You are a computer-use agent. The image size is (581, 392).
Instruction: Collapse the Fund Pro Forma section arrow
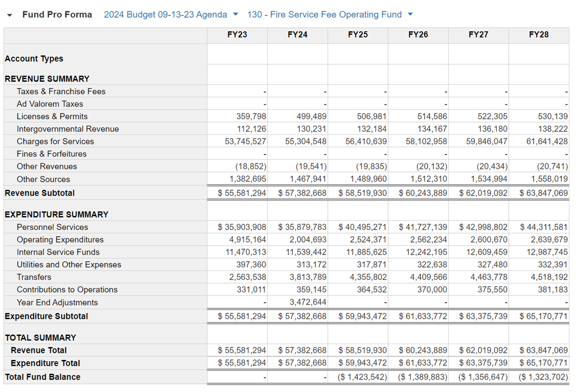click(x=10, y=15)
